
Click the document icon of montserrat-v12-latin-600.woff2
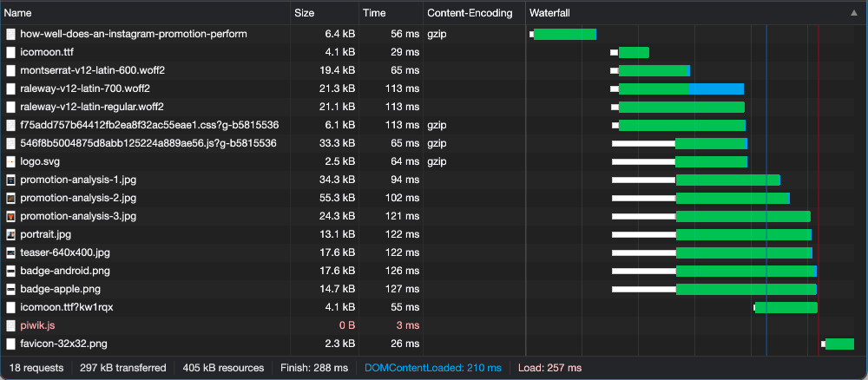pyautogui.click(x=11, y=70)
